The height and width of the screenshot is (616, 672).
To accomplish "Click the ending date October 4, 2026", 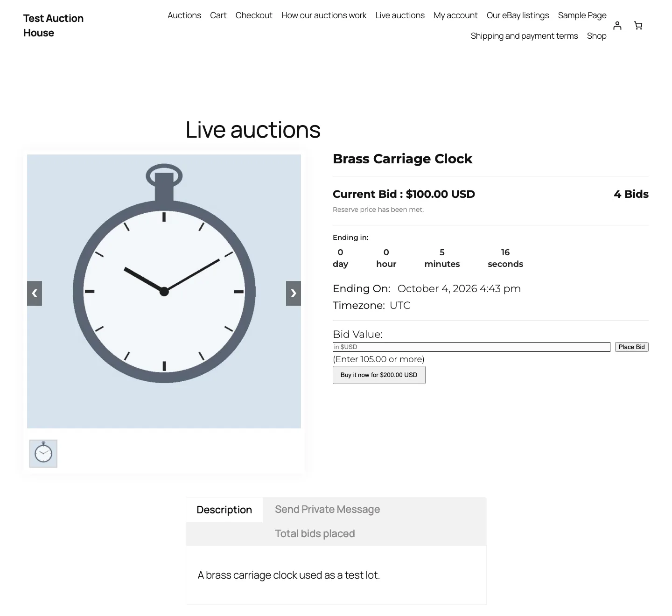I will click(459, 289).
